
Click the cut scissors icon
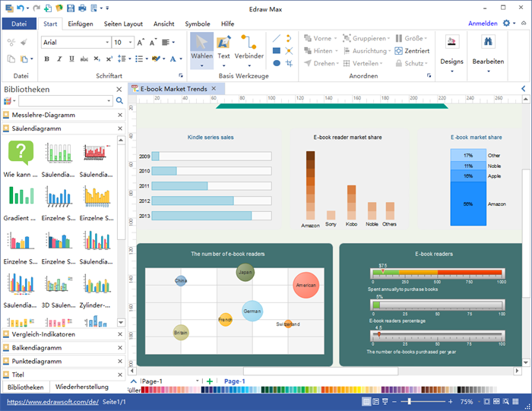point(11,43)
